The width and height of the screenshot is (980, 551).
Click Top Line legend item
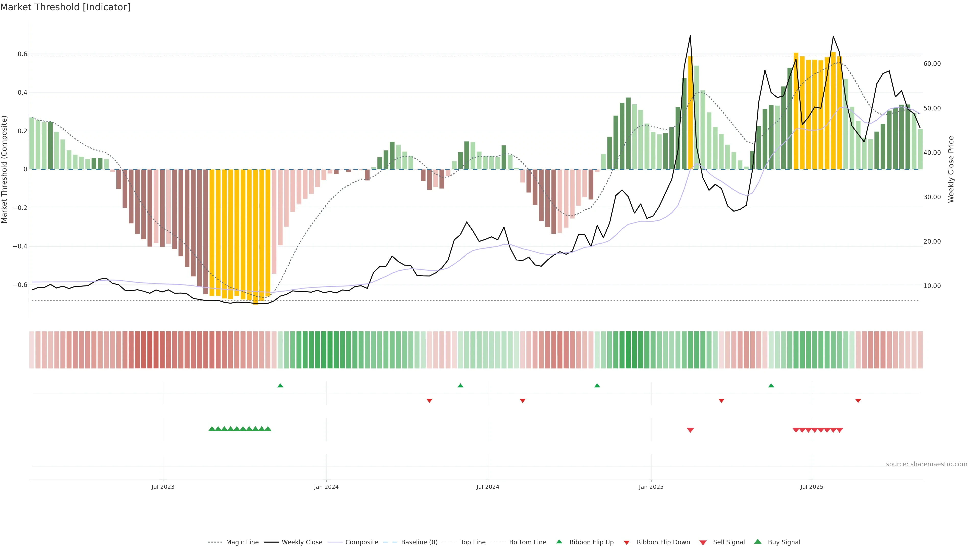(473, 542)
